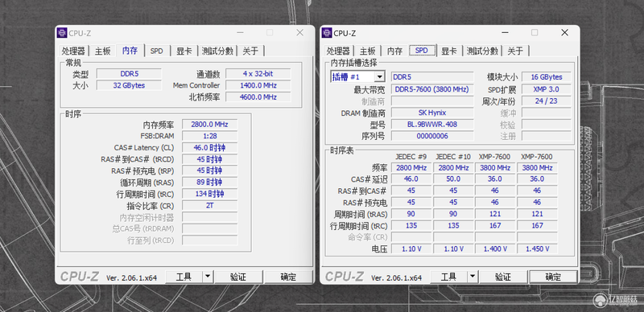Close the right CPU-Z SPD window
Screen dimensions: 644x312
[x=565, y=32]
